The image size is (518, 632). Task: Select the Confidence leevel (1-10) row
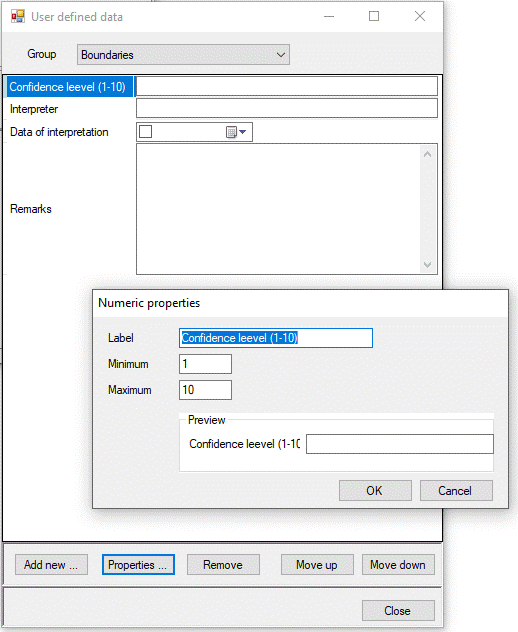[x=69, y=87]
